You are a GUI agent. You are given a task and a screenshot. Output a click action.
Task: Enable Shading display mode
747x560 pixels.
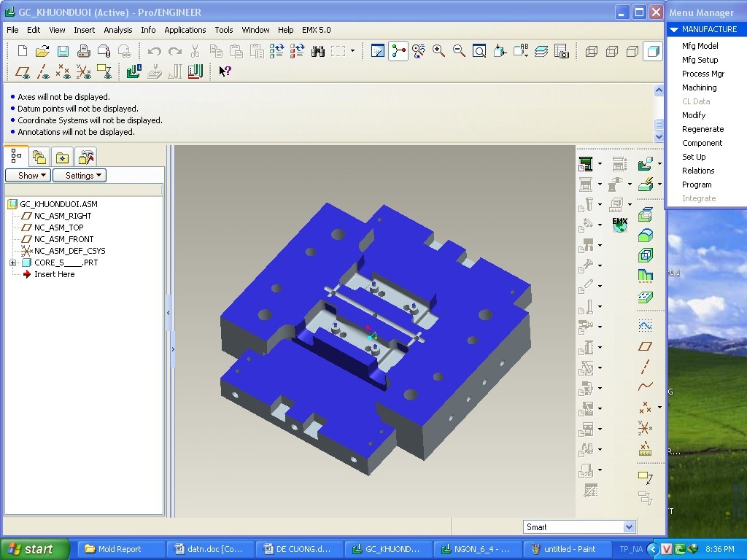[x=652, y=51]
